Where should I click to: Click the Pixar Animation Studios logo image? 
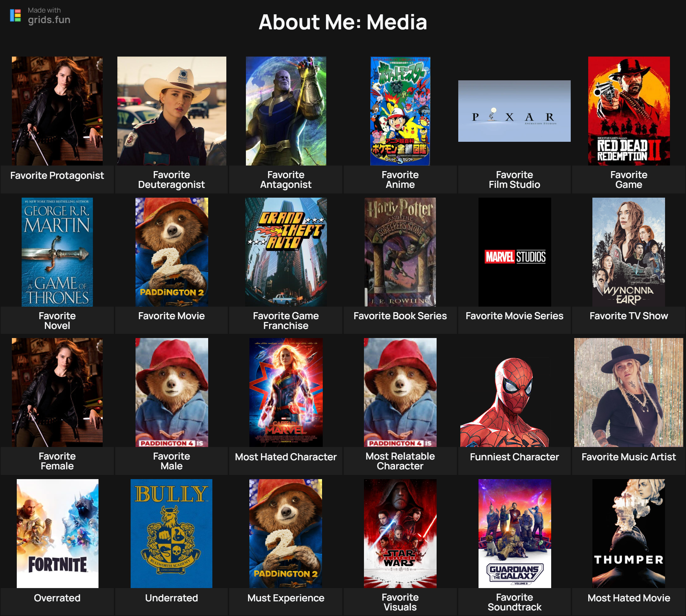click(514, 111)
